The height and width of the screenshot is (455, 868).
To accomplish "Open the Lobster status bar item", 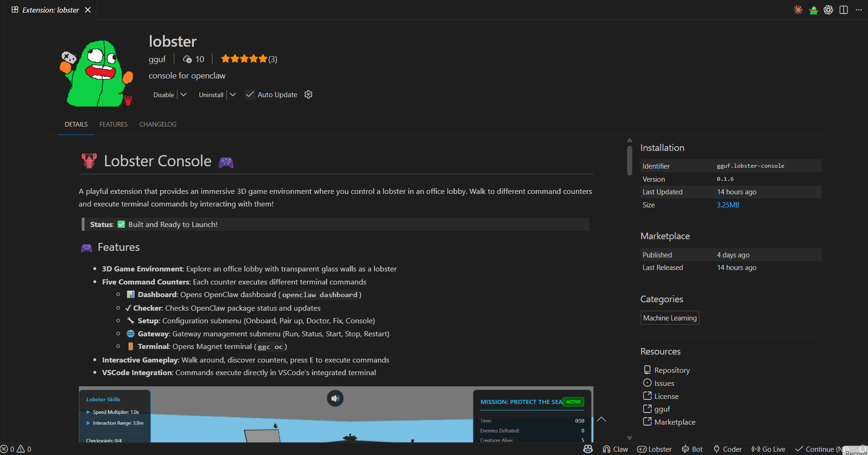I will [655, 449].
